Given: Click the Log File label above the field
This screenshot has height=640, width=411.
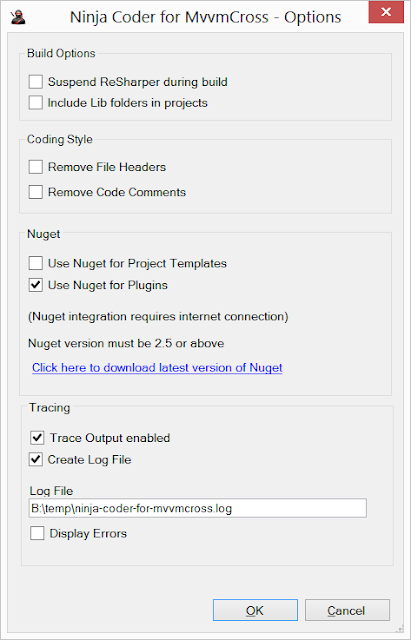Looking at the screenshot, I should [x=51, y=491].
